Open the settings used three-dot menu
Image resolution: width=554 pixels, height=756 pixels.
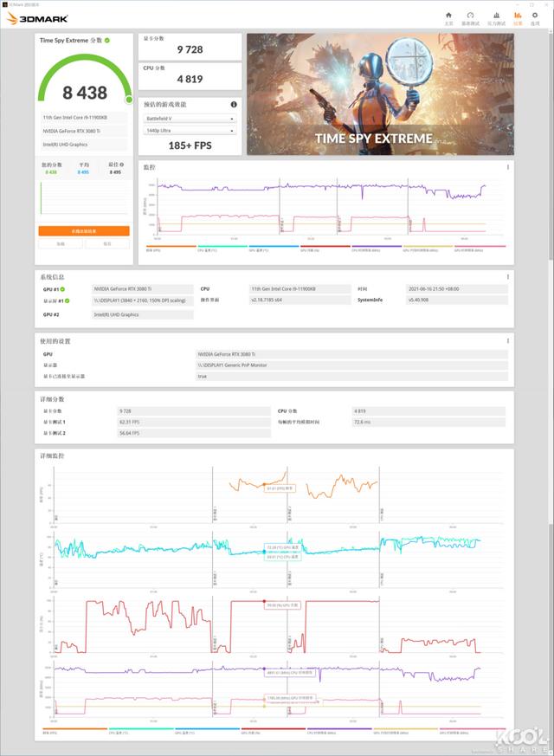coord(508,341)
